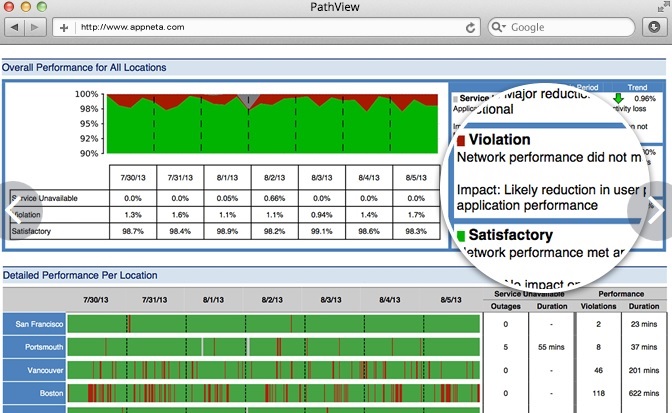Select Vancouver's 201 mins violation duration
This screenshot has width=672, height=413.
(x=644, y=370)
